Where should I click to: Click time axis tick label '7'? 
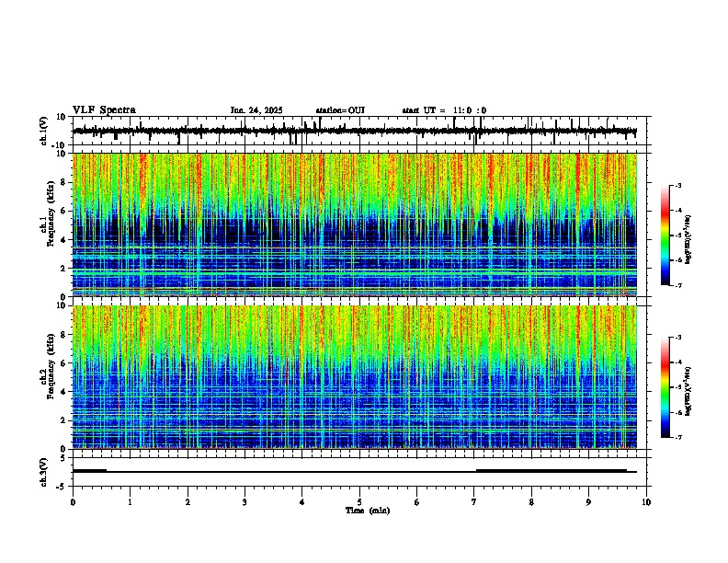(x=474, y=502)
